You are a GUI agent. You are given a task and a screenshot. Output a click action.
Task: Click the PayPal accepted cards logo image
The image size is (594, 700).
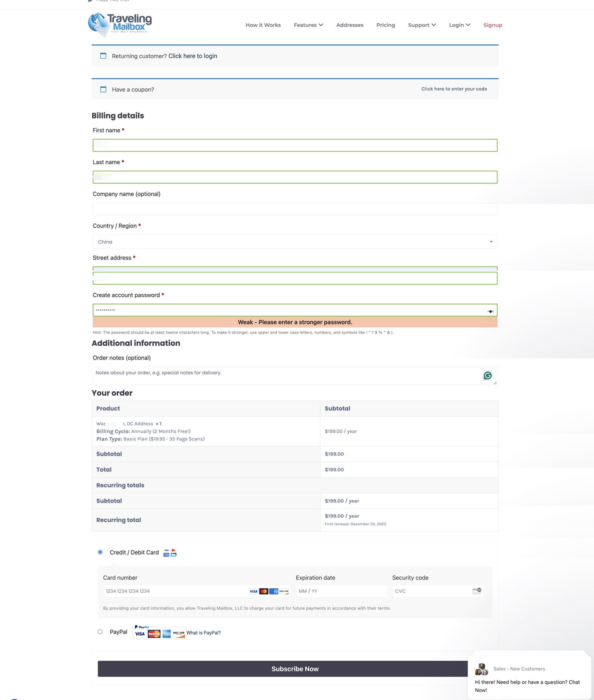point(159,633)
